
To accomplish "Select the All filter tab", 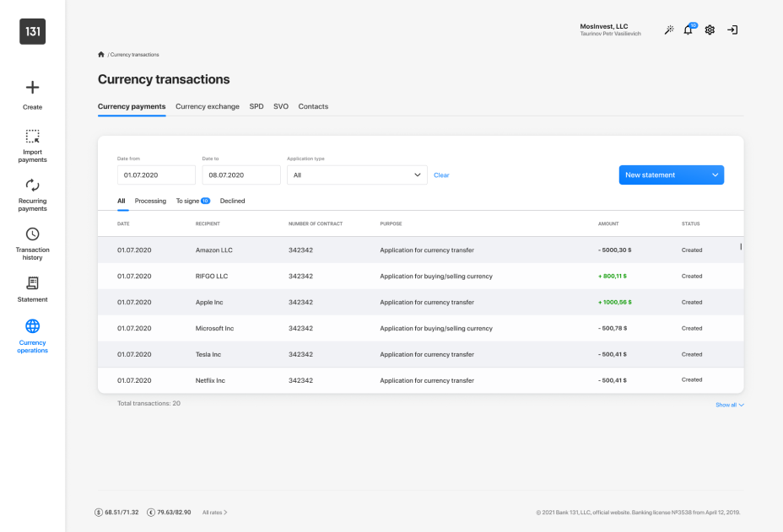I will (121, 201).
